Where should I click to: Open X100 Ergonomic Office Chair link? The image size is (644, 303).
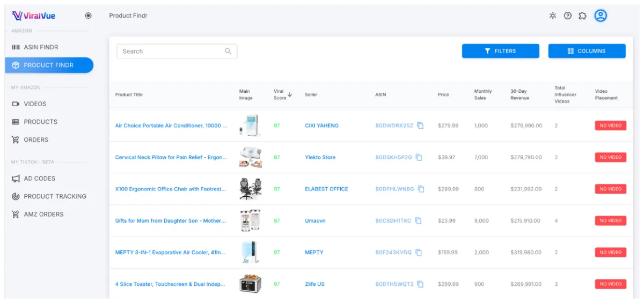[171, 189]
